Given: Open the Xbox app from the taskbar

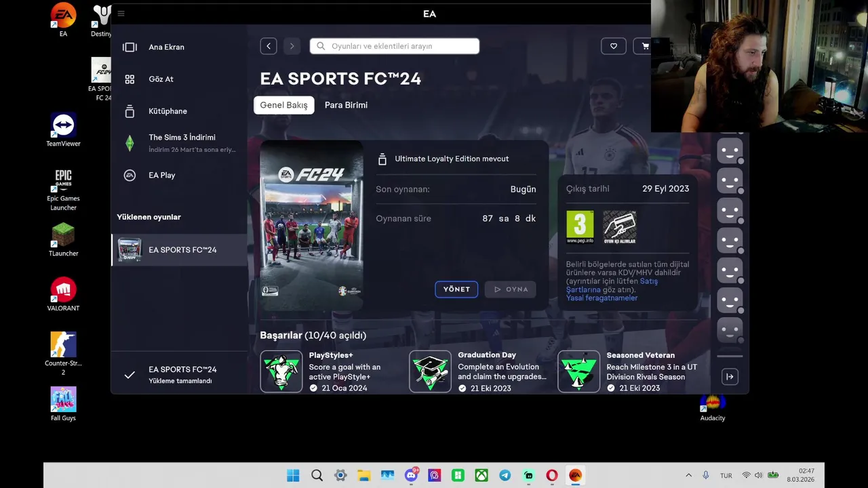Looking at the screenshot, I should coord(481,476).
